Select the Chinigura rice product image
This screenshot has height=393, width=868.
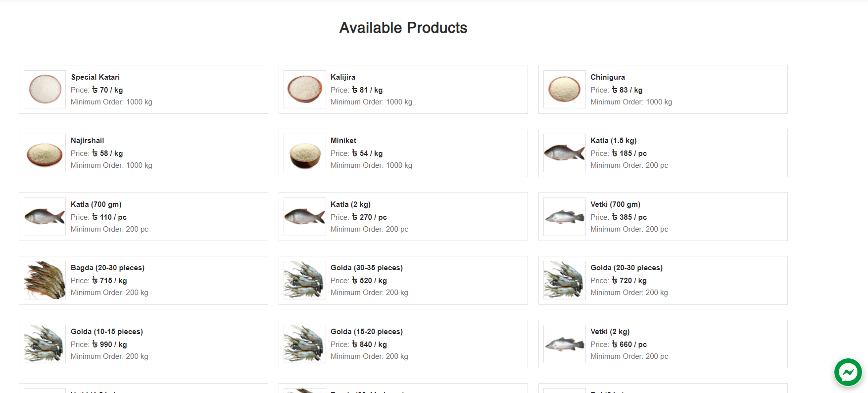(565, 90)
